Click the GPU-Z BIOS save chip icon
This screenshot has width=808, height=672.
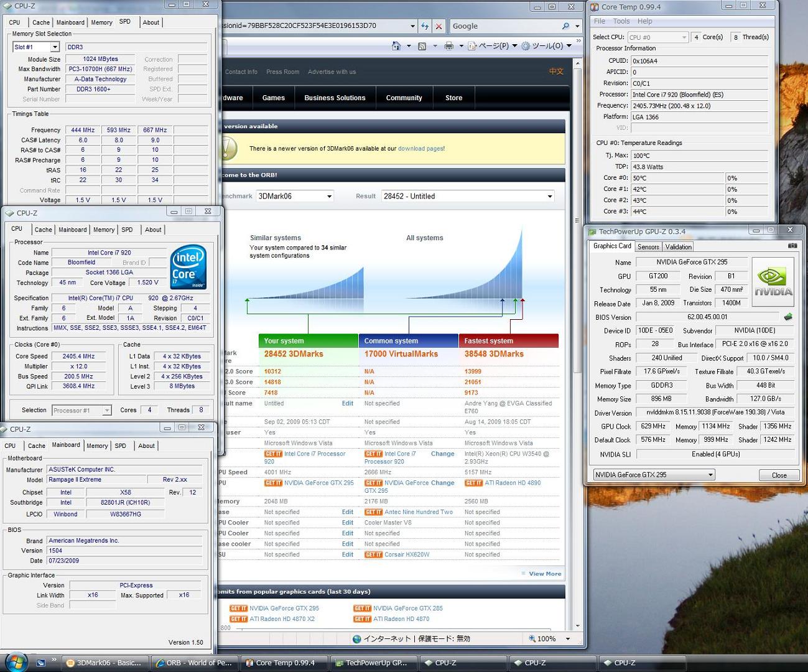pyautogui.click(x=788, y=317)
